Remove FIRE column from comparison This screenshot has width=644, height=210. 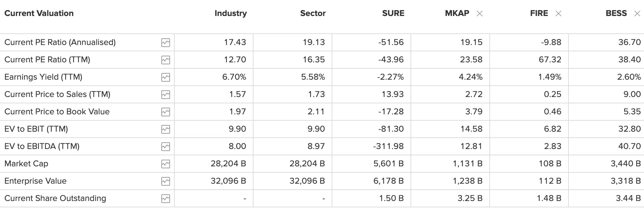(x=558, y=14)
